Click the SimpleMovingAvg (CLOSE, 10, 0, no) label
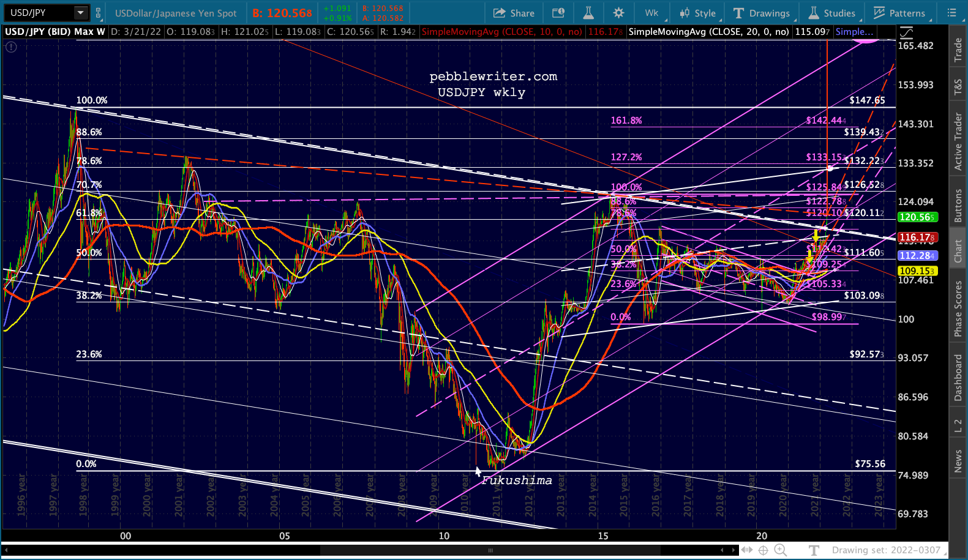Viewport: 968px width, 560px height. pyautogui.click(x=502, y=32)
